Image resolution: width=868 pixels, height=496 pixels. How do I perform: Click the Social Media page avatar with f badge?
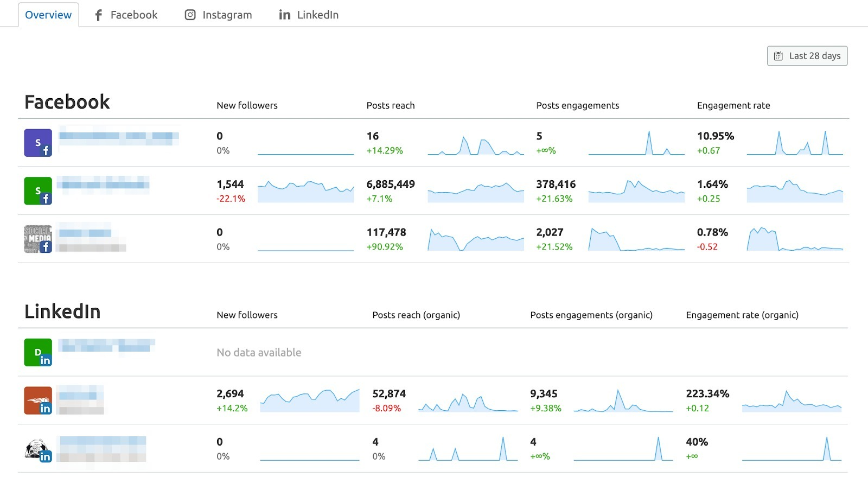(x=37, y=238)
